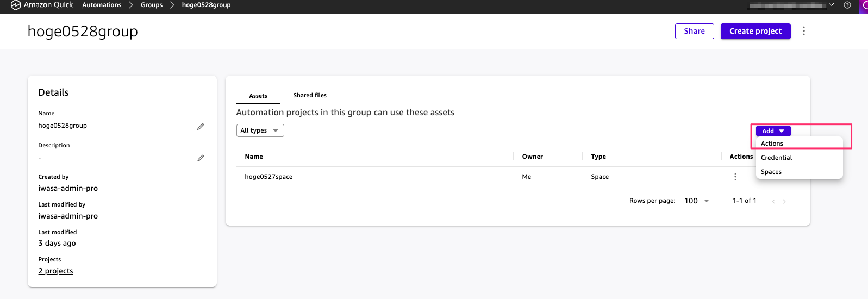Image resolution: width=868 pixels, height=299 pixels.
Task: Click the Amazon Quick logo icon
Action: click(15, 5)
